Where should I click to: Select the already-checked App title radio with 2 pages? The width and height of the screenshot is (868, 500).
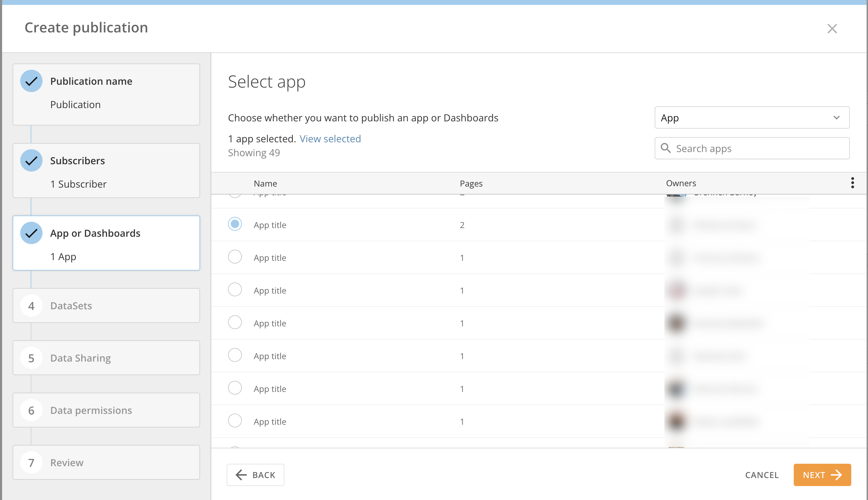tap(235, 224)
